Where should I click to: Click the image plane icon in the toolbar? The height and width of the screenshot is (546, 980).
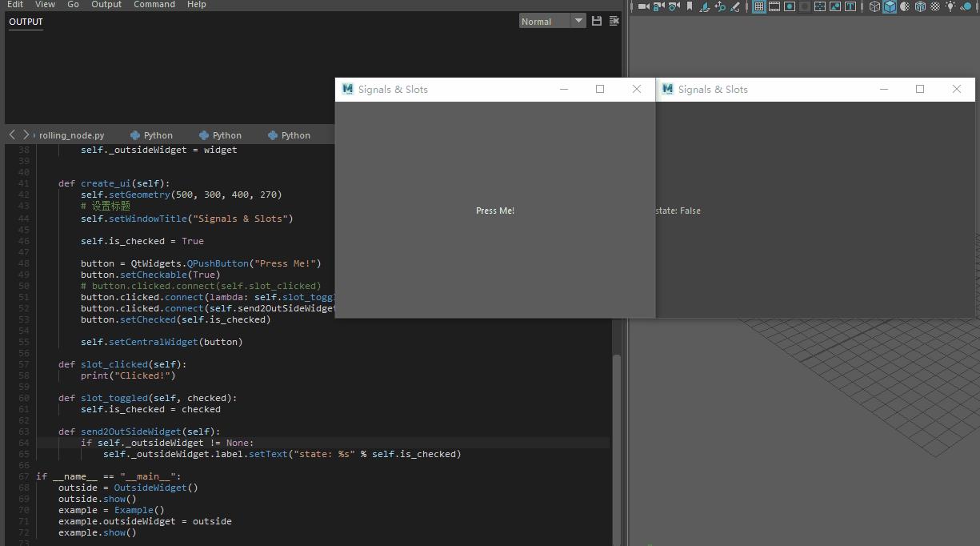tap(704, 6)
